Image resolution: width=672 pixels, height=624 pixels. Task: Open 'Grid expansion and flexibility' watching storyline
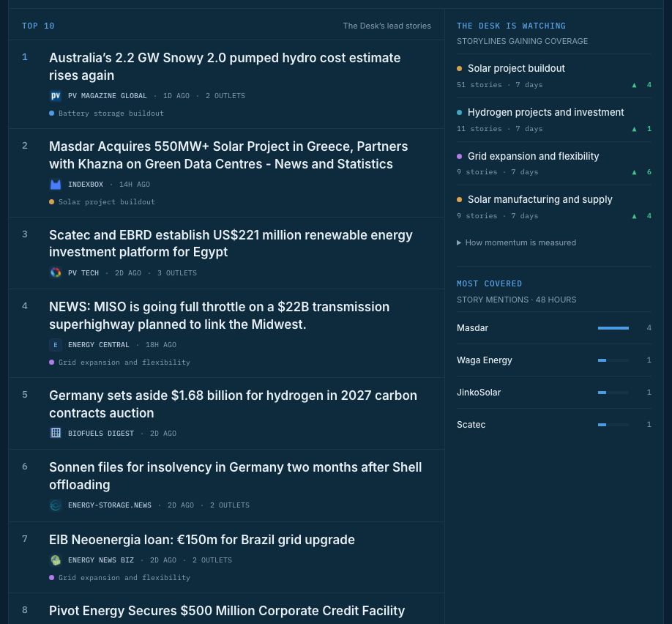pyautogui.click(x=533, y=156)
